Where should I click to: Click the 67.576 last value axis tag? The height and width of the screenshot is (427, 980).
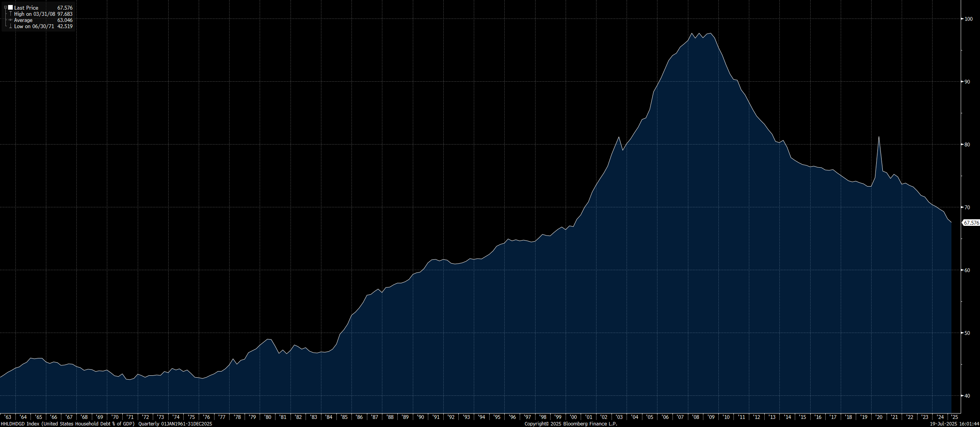(971, 223)
